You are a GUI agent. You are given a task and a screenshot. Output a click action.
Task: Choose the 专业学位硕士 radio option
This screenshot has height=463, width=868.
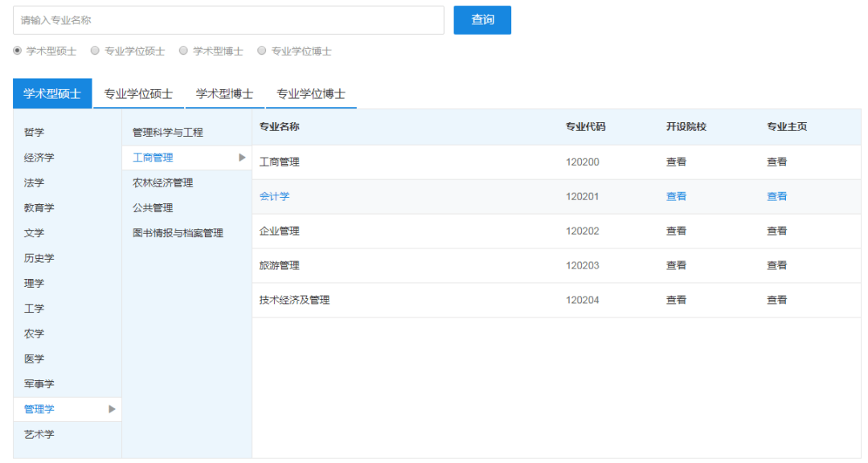95,51
